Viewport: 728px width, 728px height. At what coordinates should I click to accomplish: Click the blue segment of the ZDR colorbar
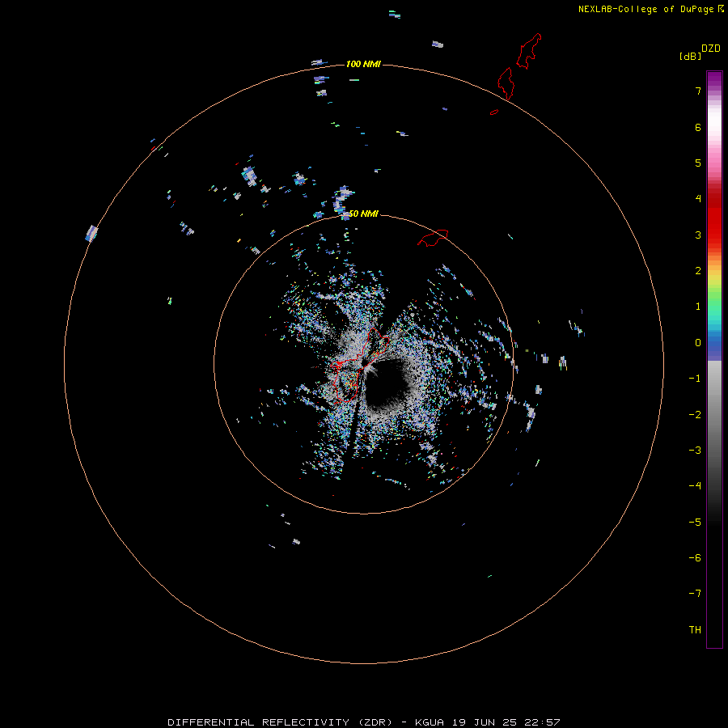point(714,345)
